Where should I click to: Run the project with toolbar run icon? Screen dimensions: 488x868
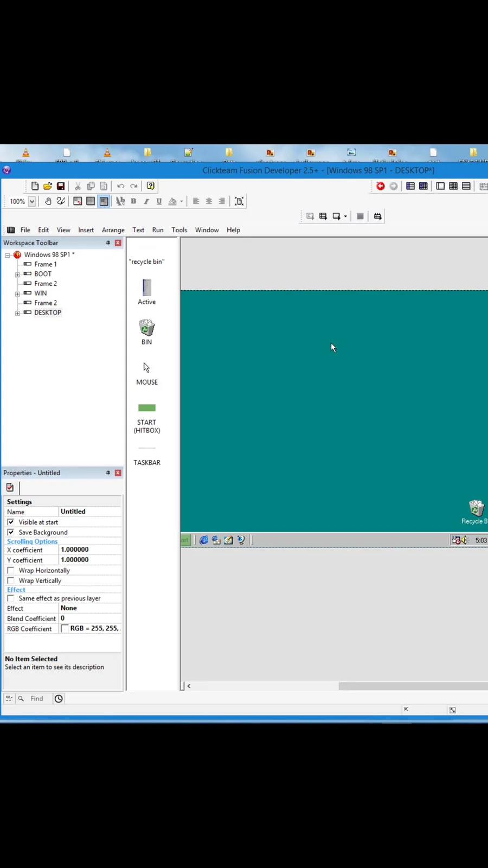tap(310, 216)
